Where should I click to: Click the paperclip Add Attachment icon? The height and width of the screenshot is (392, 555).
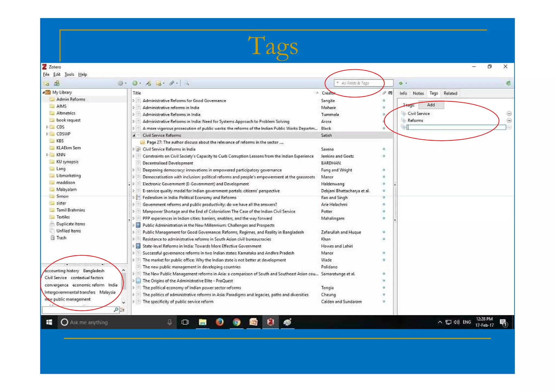click(172, 83)
